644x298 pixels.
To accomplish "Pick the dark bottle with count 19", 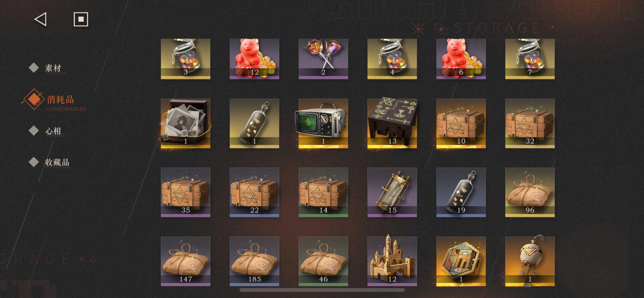I will click(461, 192).
